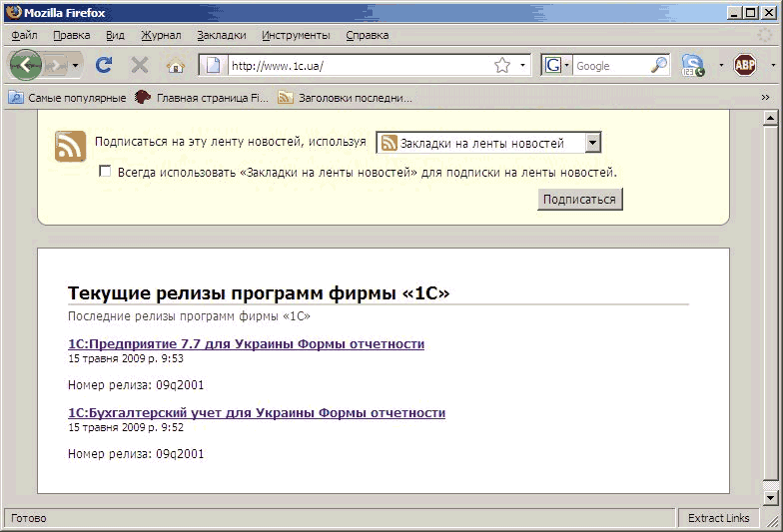Screen dimensions: 783x532
Task: Open the Закладки на ленты новостей dropdown
Action: click(488, 143)
